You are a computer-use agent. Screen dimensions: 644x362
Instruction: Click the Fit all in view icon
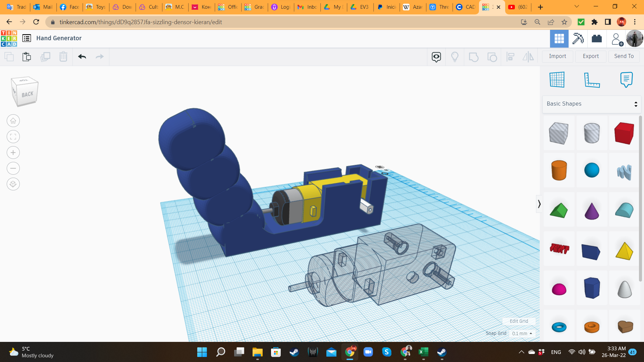click(13, 137)
